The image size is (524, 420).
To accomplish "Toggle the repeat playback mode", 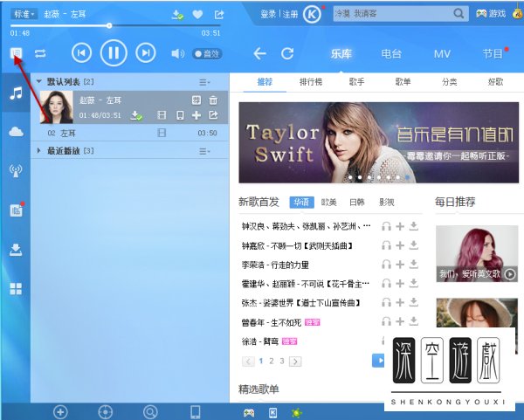I will tap(40, 53).
